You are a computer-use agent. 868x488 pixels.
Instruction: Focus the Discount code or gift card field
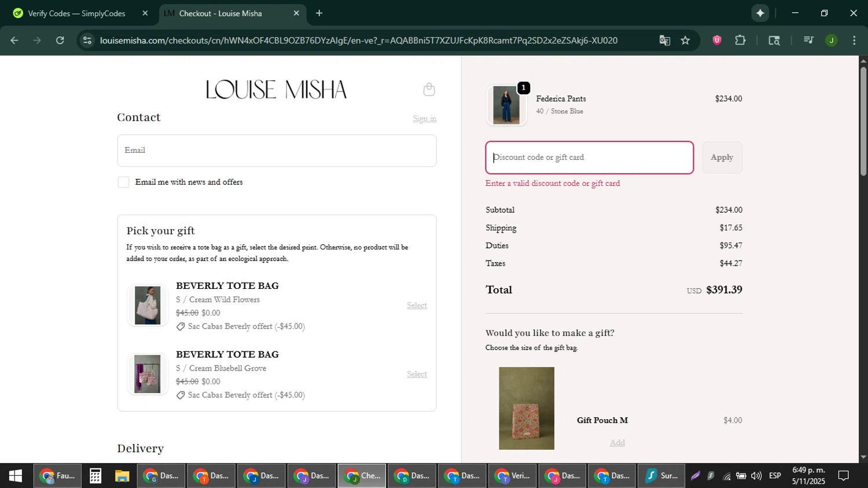[589, 157]
